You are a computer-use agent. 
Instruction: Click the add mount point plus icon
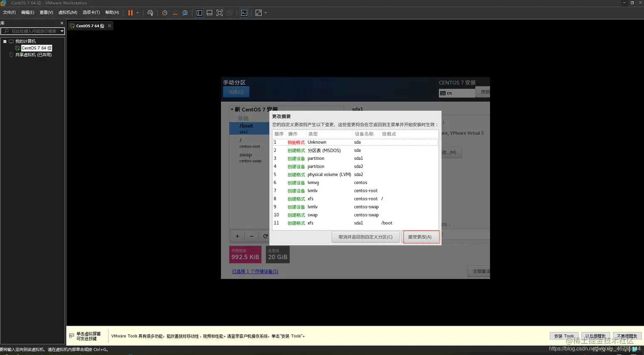point(237,236)
